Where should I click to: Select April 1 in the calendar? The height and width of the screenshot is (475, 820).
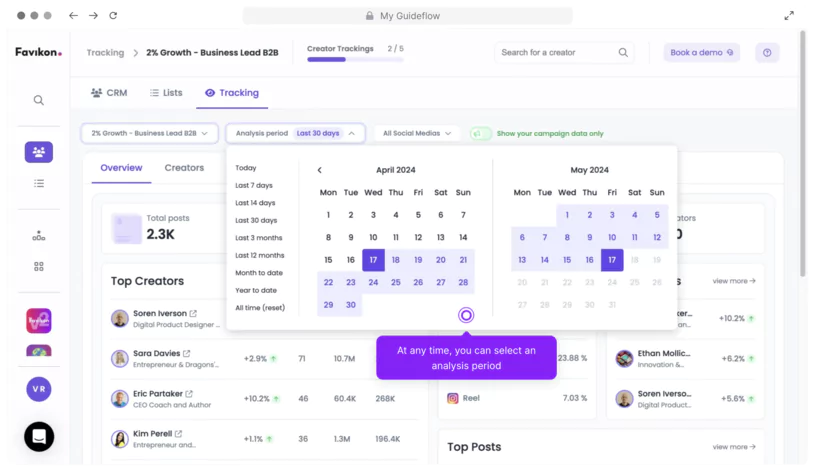[x=328, y=215]
